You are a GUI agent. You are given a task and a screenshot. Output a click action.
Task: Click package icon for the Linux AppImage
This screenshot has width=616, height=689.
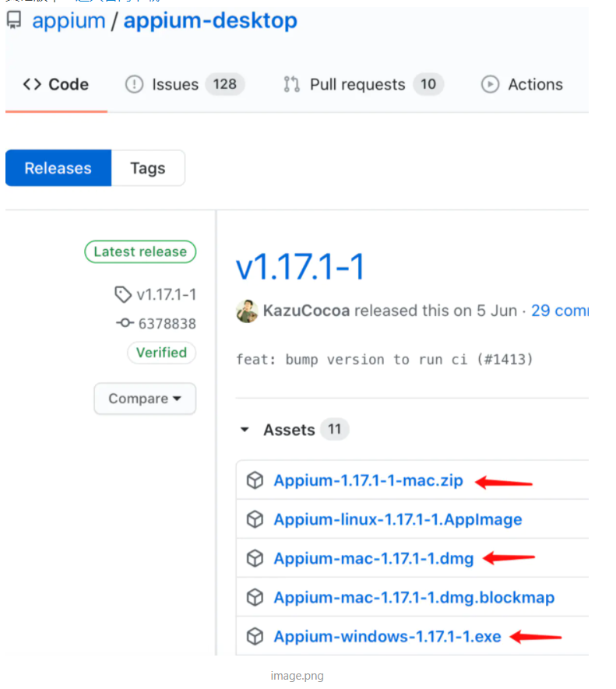[x=255, y=519]
